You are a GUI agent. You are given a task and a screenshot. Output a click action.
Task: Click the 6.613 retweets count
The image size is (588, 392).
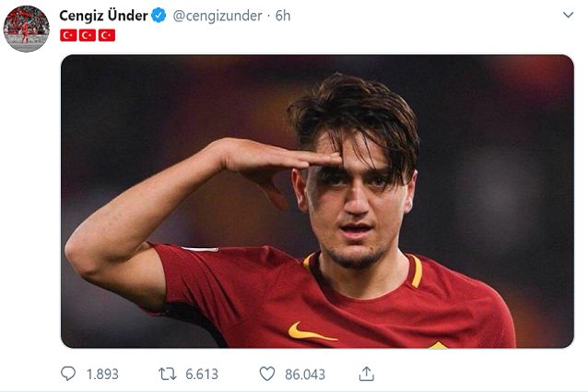pos(202,374)
